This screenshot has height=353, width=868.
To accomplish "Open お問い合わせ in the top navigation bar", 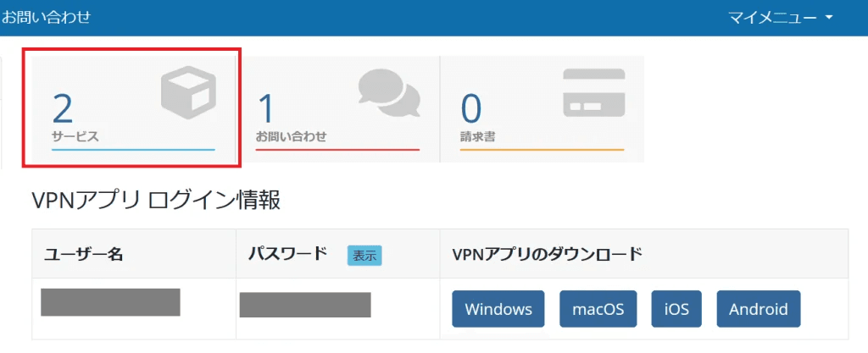I will 46,17.
